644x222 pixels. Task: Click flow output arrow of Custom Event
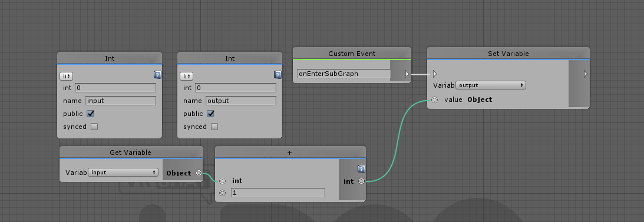407,74
